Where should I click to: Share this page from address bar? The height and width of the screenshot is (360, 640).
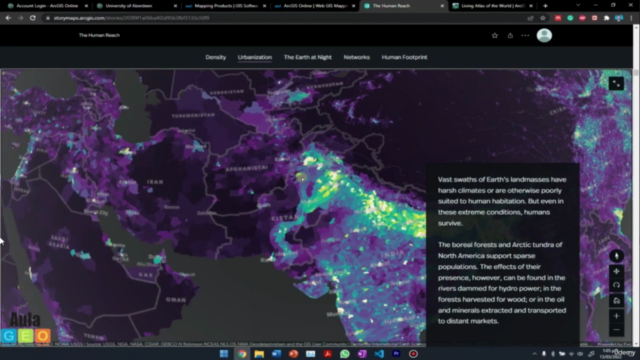pyautogui.click(x=530, y=18)
